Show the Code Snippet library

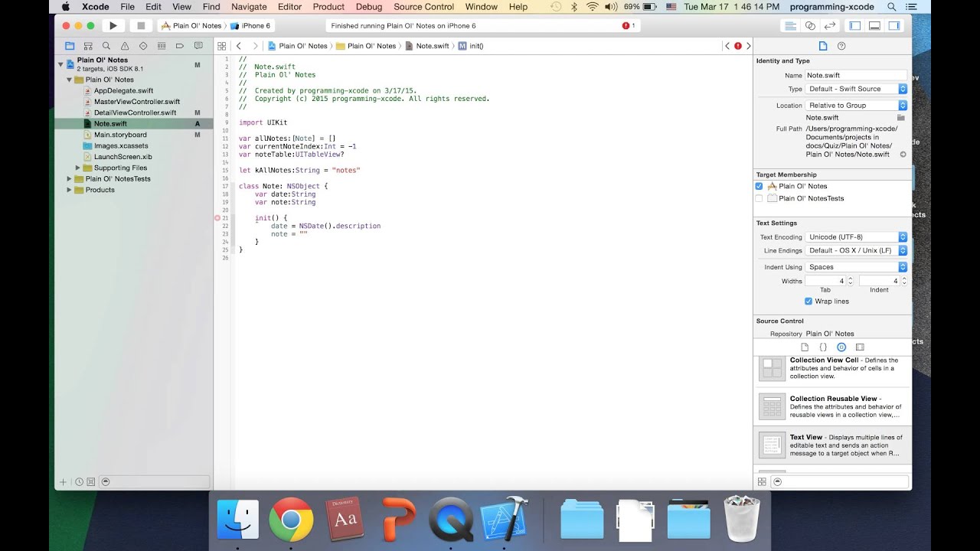[x=823, y=347]
